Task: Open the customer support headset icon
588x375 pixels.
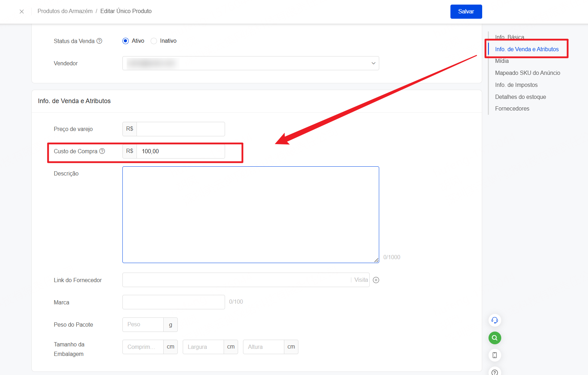Action: 495,320
